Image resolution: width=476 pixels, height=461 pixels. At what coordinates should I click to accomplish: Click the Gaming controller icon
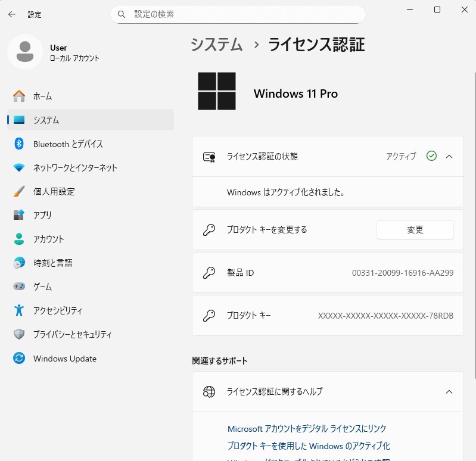coord(19,286)
